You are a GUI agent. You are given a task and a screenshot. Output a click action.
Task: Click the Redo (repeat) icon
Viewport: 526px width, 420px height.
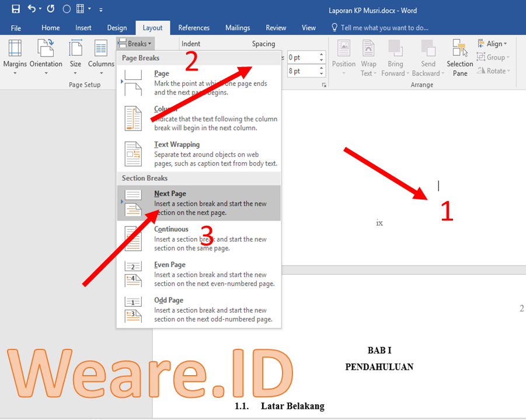click(x=51, y=9)
